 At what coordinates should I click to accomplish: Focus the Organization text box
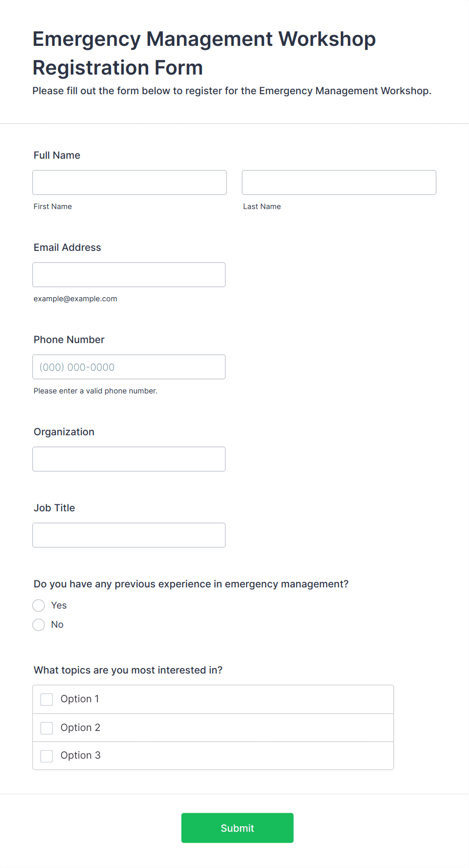tap(129, 459)
